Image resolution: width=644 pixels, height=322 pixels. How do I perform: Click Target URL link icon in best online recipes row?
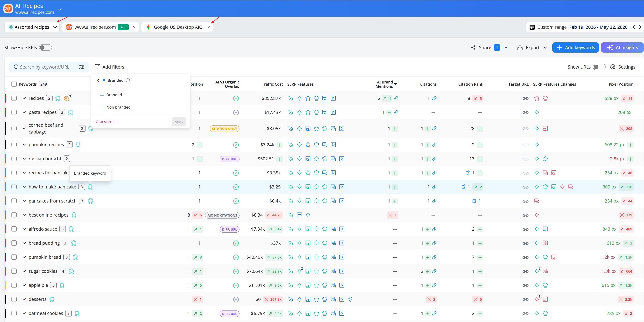(x=525, y=215)
